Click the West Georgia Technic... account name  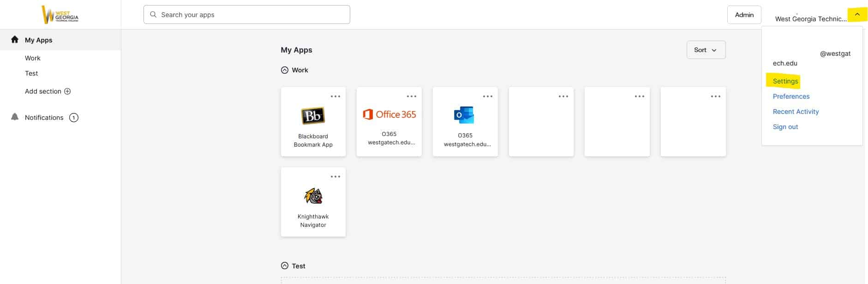[811, 19]
